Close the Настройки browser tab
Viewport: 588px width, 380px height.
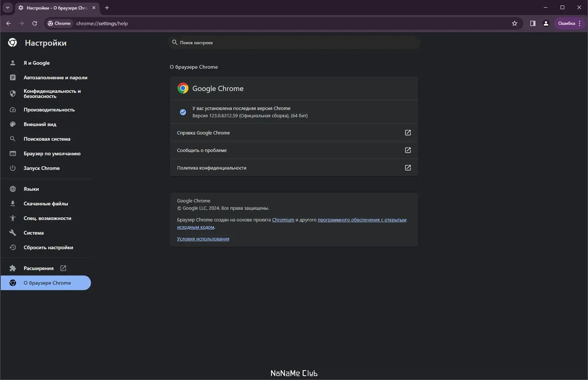[94, 8]
